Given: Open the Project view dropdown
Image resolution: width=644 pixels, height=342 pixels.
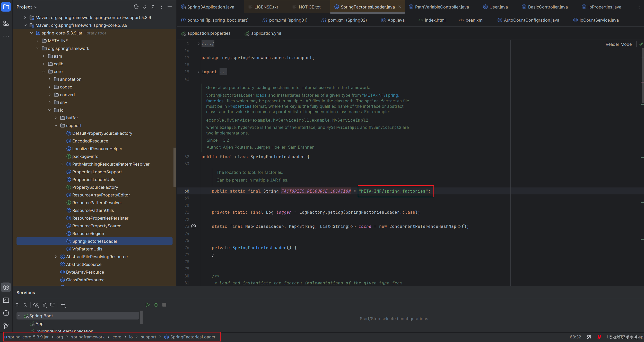Looking at the screenshot, I should point(27,7).
